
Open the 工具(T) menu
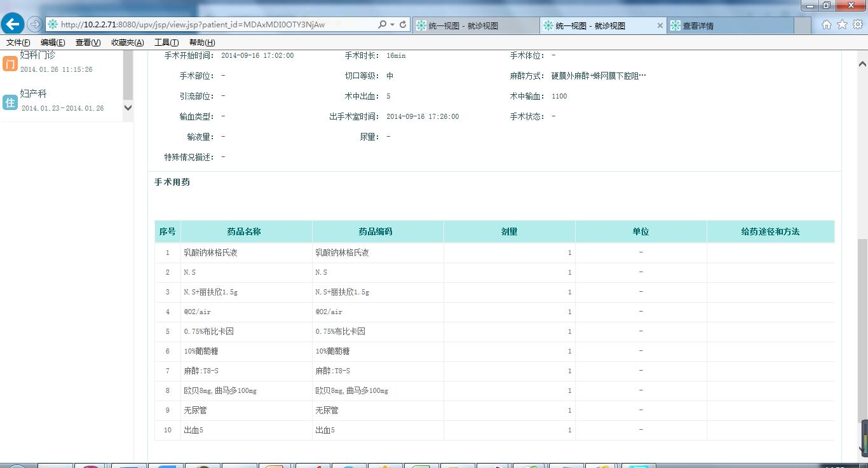pyautogui.click(x=166, y=43)
